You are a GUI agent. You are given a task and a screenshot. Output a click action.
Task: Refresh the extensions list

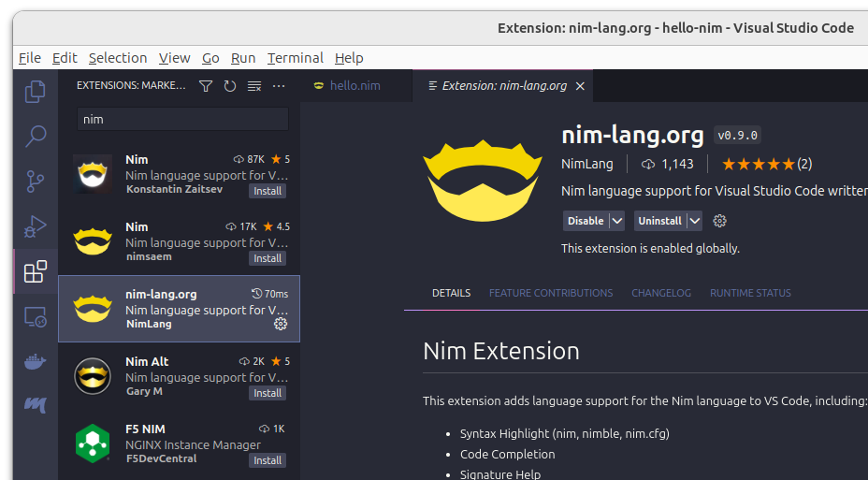[x=230, y=86]
